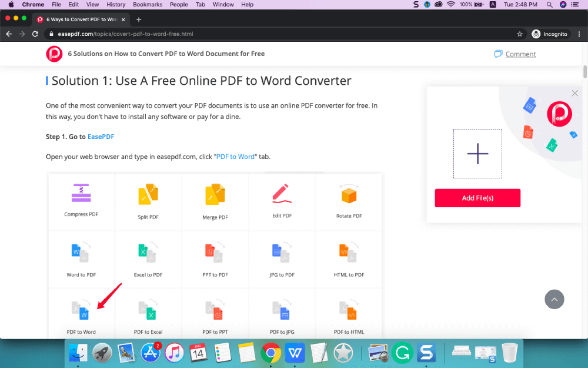
Task: Select the Rotate PDF icon
Action: pos(349,194)
